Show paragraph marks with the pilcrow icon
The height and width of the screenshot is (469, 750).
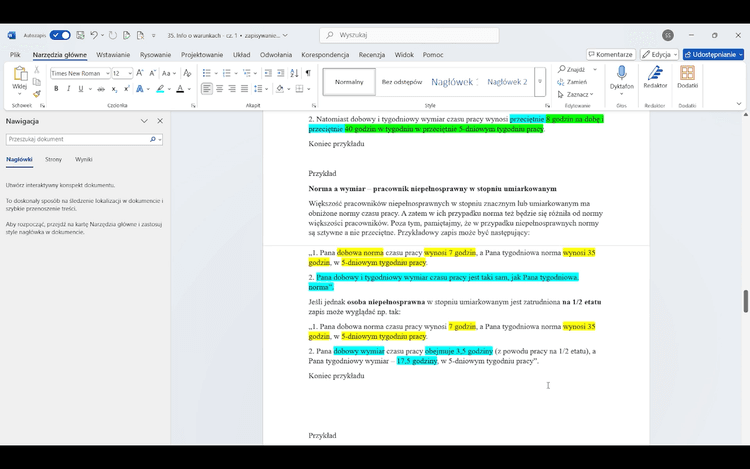tap(308, 73)
